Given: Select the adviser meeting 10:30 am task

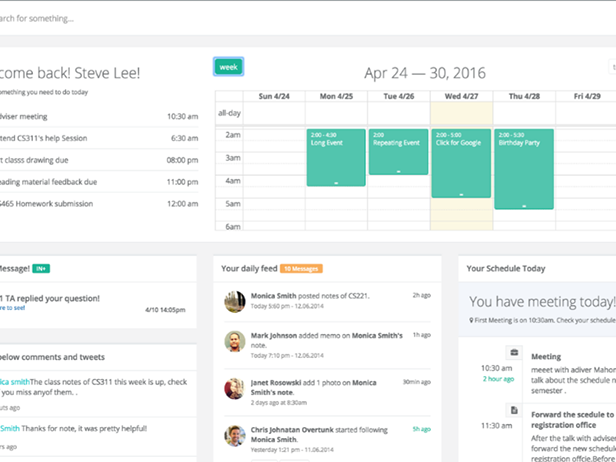Looking at the screenshot, I should [99, 116].
